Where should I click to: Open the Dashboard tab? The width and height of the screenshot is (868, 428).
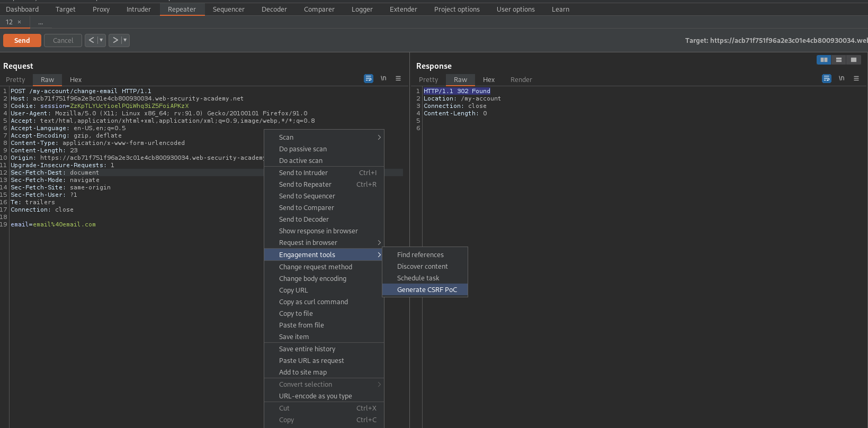(x=22, y=9)
